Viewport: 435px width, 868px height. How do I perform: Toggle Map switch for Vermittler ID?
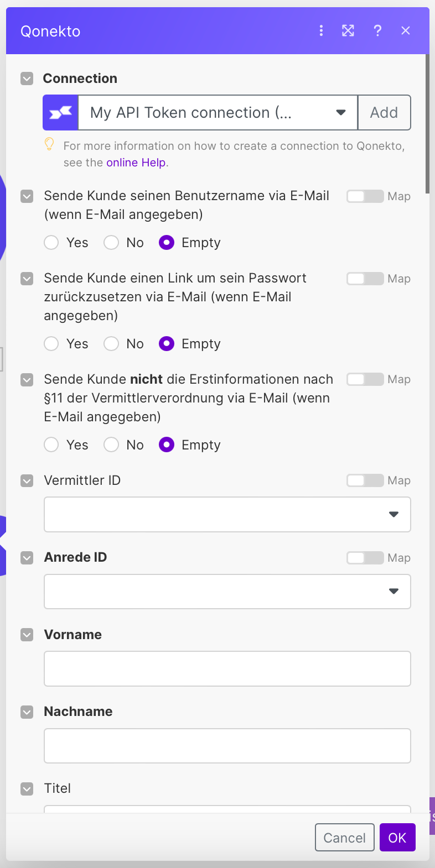[x=365, y=480]
